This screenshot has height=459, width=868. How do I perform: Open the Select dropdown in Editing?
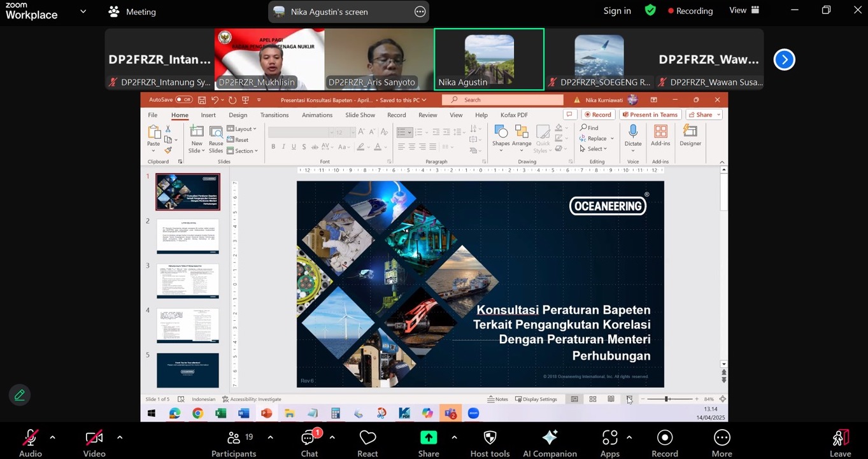(x=593, y=149)
